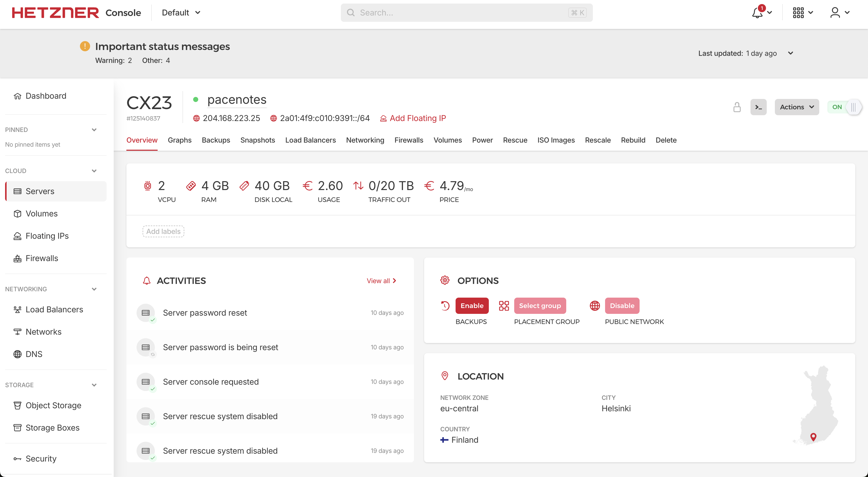Open Load Balancers in the sidebar
The height and width of the screenshot is (477, 868).
(x=56, y=310)
